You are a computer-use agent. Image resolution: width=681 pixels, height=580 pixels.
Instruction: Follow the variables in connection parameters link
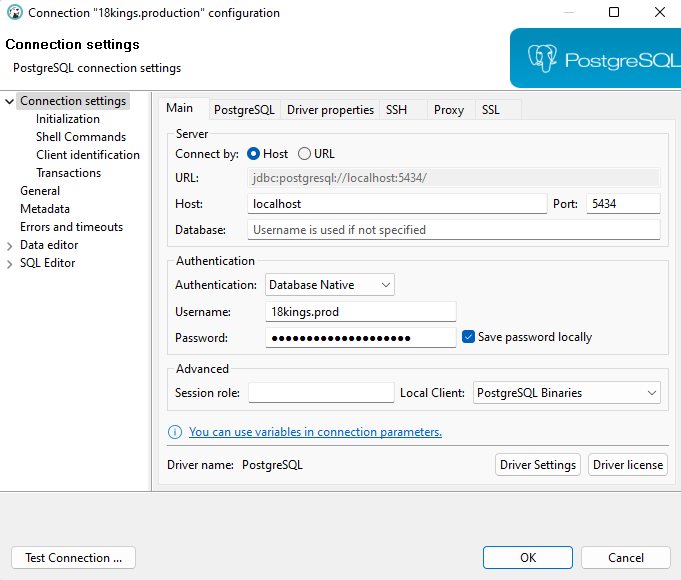click(315, 432)
